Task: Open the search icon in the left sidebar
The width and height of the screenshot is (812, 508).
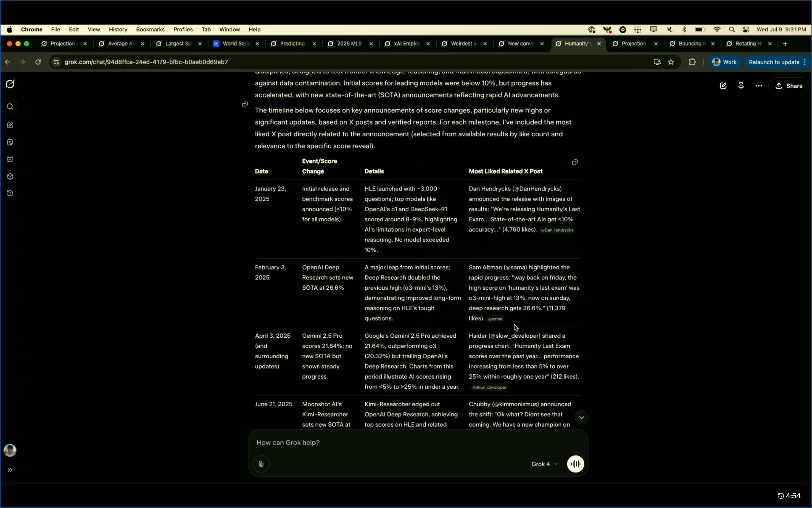Action: (10, 107)
